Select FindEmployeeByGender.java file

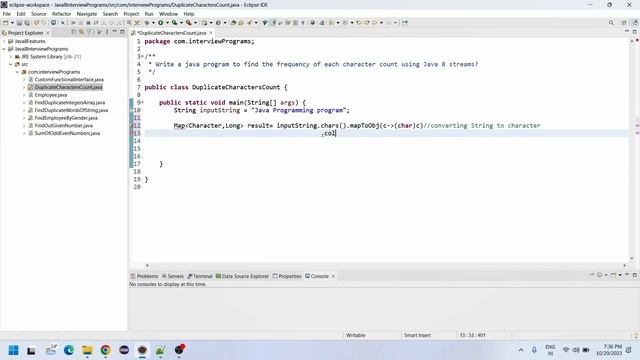point(66,118)
